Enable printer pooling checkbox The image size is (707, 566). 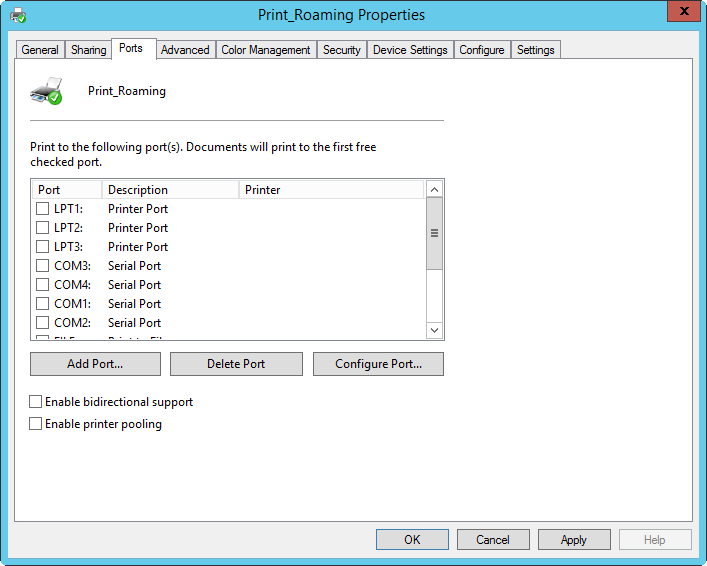tap(36, 424)
